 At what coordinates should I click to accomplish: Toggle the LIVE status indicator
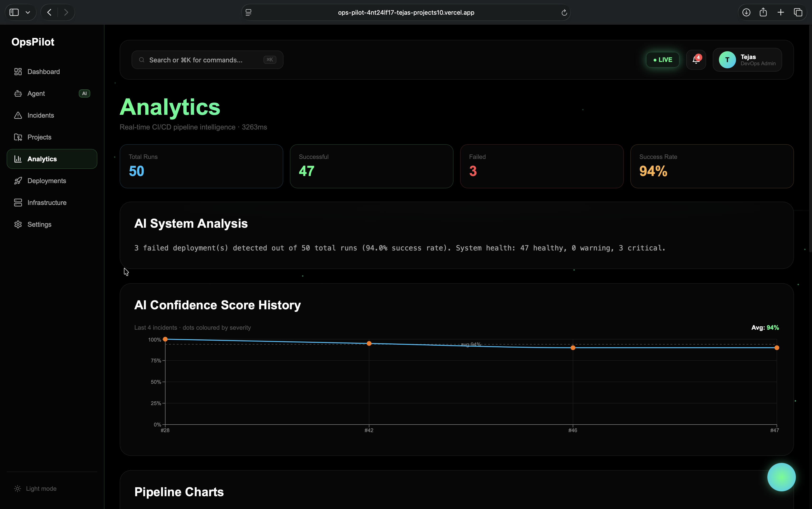click(662, 60)
